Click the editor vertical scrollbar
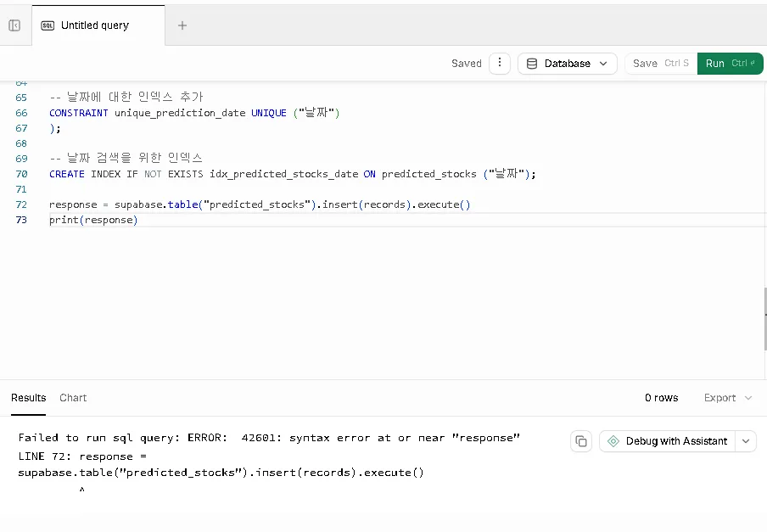 pos(765,319)
